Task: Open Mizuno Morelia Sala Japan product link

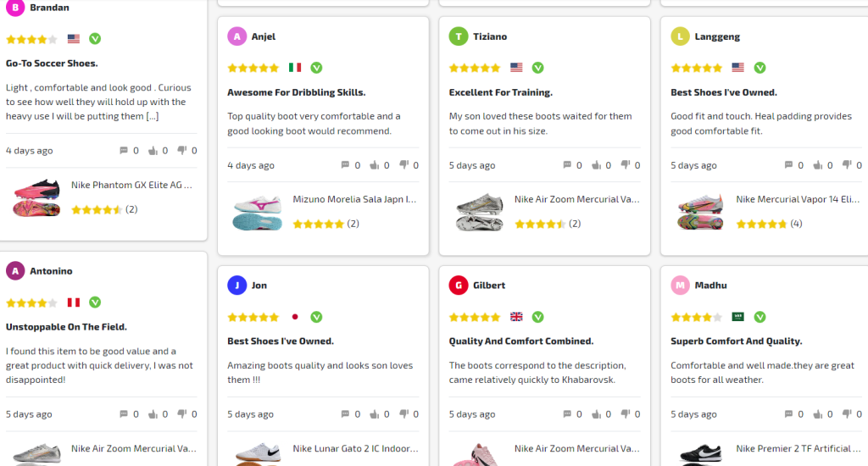Action: click(x=354, y=200)
